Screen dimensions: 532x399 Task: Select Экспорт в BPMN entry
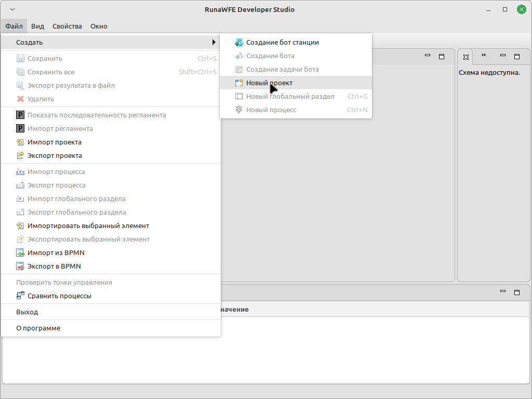[x=111, y=267]
